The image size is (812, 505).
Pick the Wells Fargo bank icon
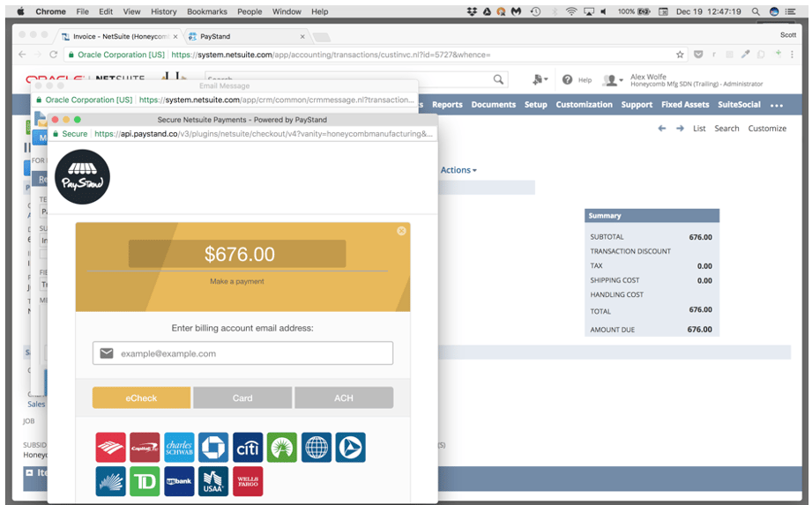pos(248,481)
